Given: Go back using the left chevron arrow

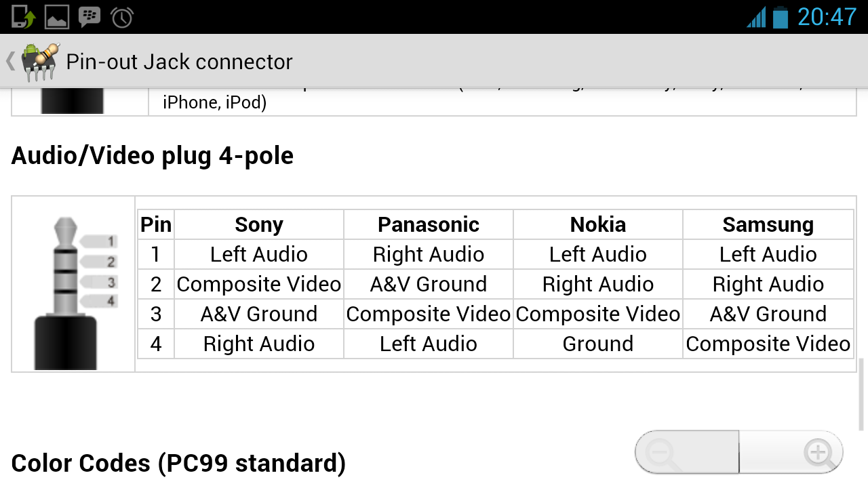Looking at the screenshot, I should click(x=10, y=61).
